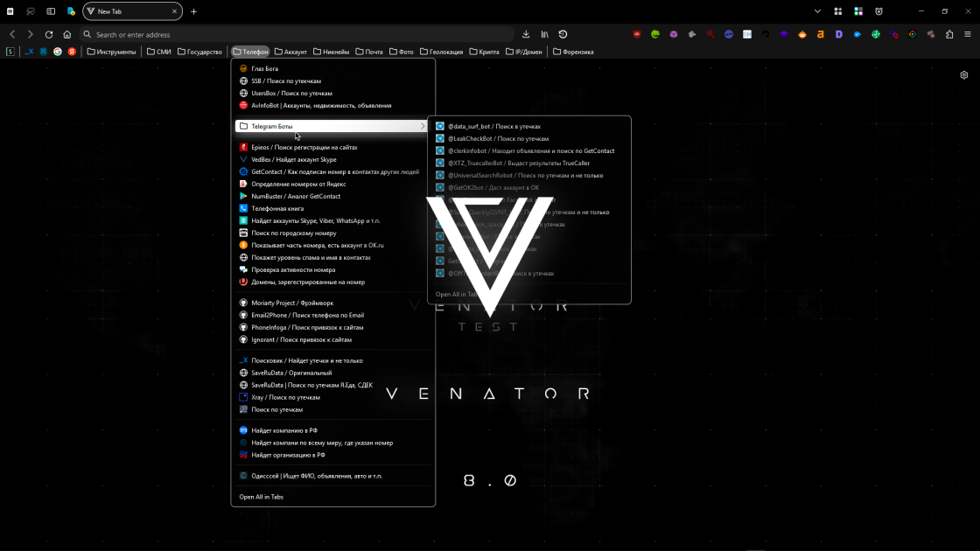The image size is (980, 551).
Task: Click the blue X bookmark icon
Action: click(x=29, y=52)
